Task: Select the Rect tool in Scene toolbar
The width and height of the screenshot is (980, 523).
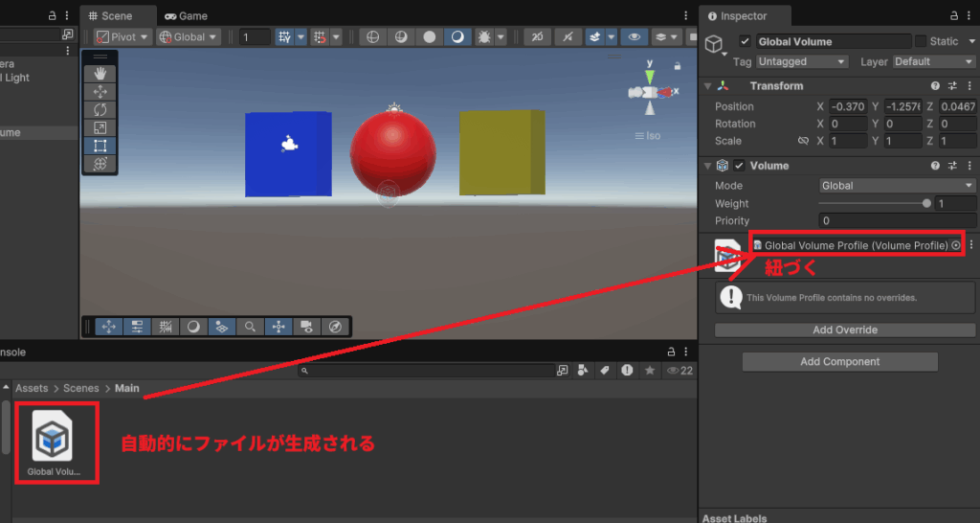Action: (100, 146)
